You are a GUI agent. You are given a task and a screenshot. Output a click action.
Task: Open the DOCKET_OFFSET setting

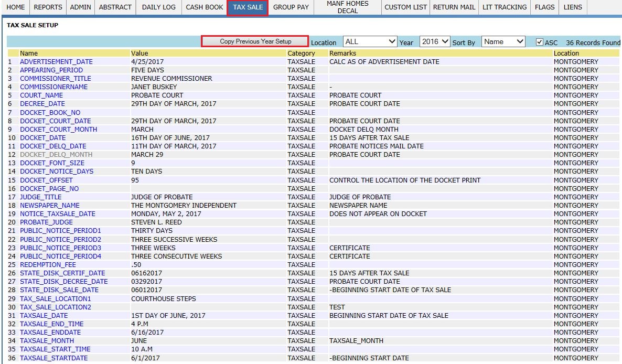[46, 180]
